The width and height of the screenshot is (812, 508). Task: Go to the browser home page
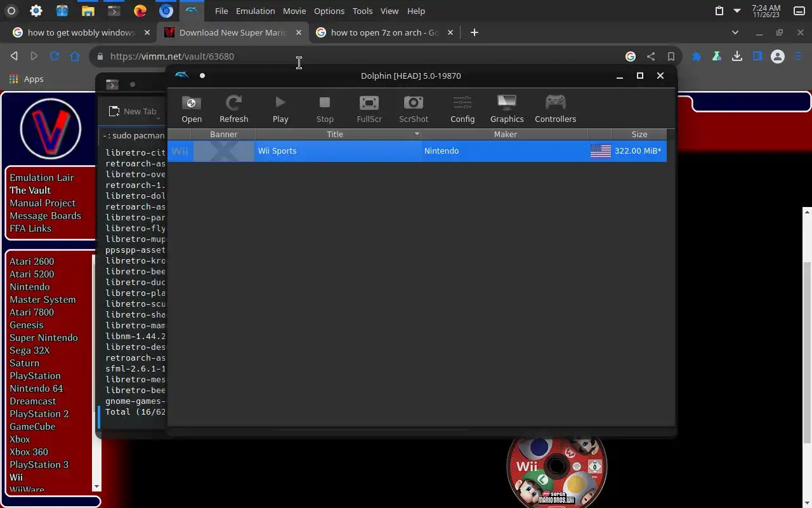point(75,56)
